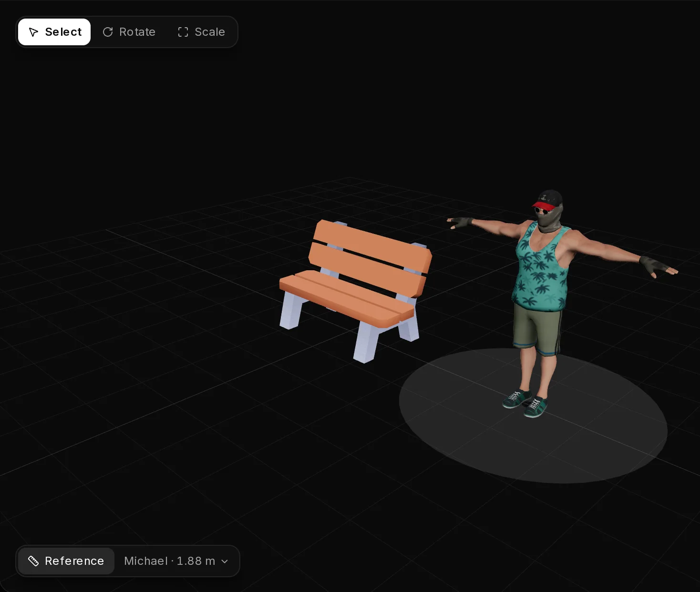Activate the Select tool button
Viewport: 700px width, 592px height.
tap(54, 32)
